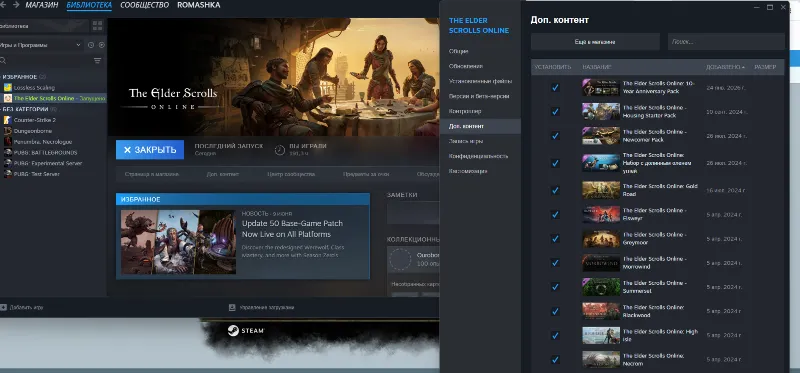Click the library search magnifier icon
This screenshot has height=373, width=800.
coord(3,60)
